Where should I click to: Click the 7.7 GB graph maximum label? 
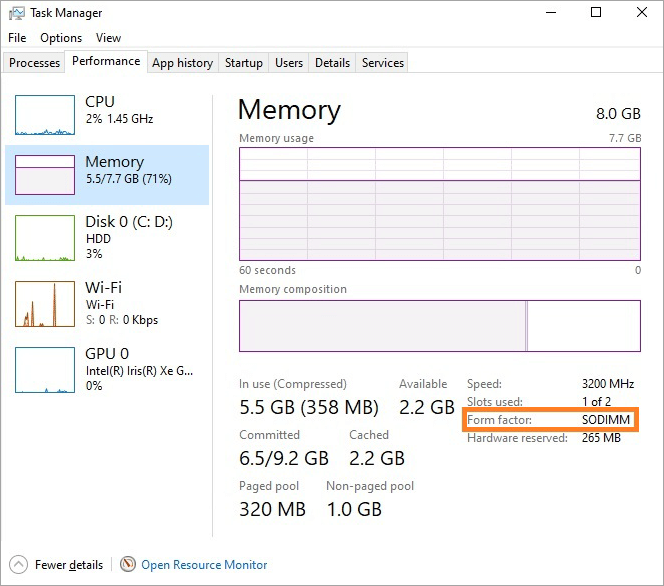(625, 138)
